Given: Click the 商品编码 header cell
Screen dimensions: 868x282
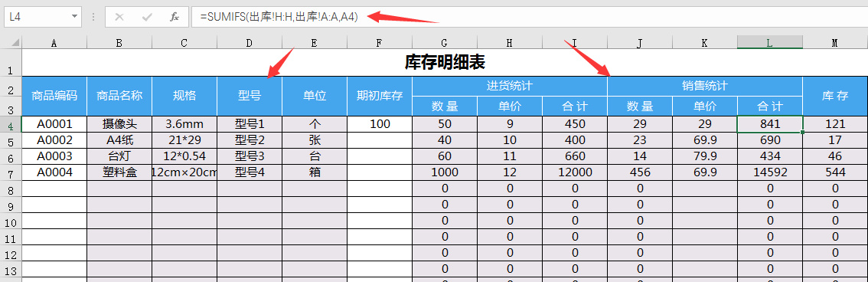Looking at the screenshot, I should pyautogui.click(x=54, y=95).
